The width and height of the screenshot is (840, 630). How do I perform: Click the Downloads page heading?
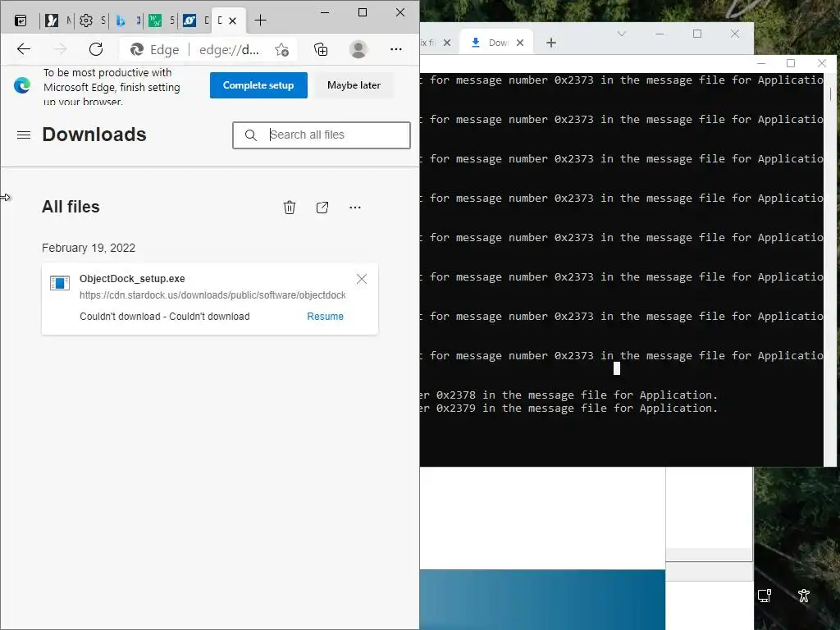coord(94,135)
